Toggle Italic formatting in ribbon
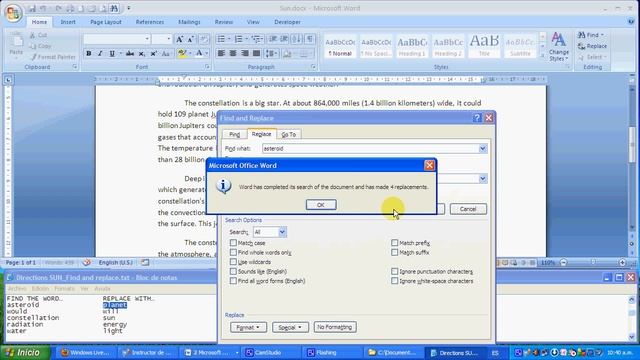Image resolution: width=640 pixels, height=360 pixels. (x=100, y=53)
